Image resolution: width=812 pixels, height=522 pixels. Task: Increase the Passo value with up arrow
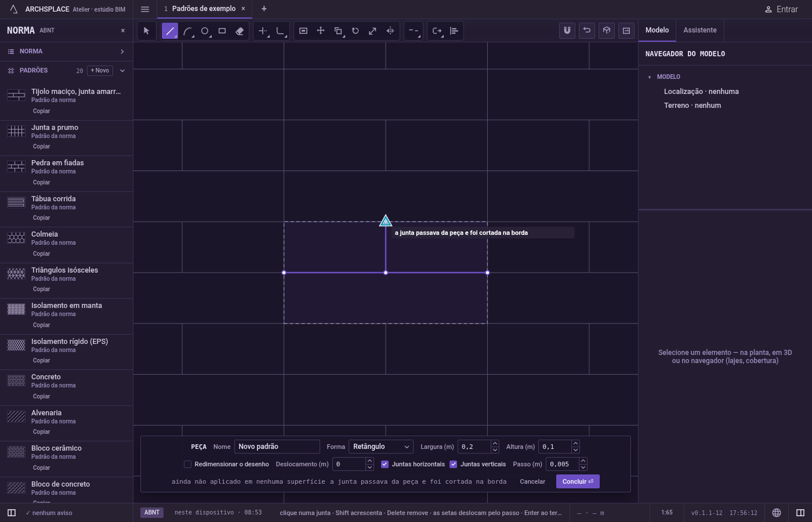583,461
